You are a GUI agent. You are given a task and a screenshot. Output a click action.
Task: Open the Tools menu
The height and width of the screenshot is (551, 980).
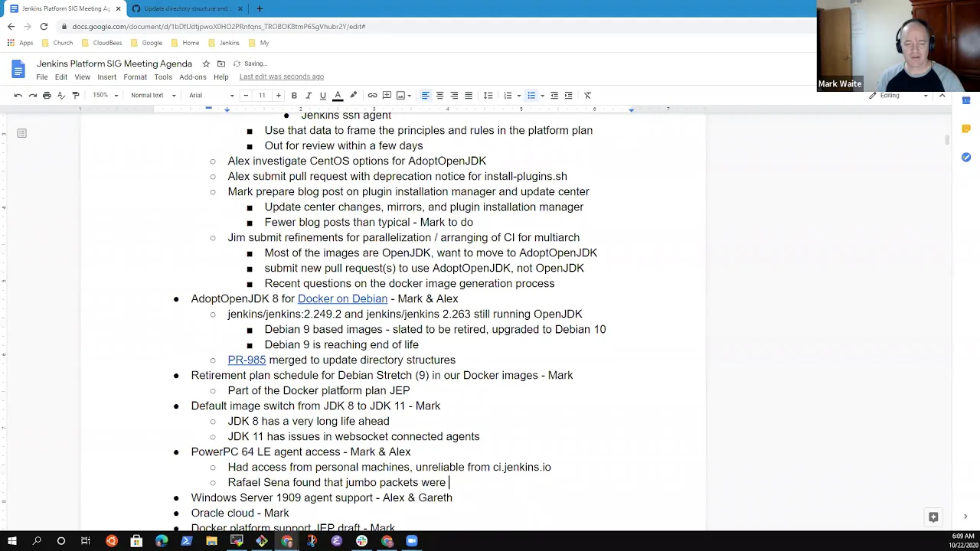coord(163,77)
